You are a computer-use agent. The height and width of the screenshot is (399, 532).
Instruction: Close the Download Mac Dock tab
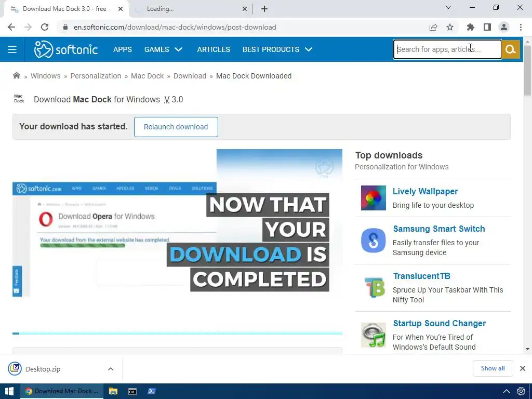(121, 9)
